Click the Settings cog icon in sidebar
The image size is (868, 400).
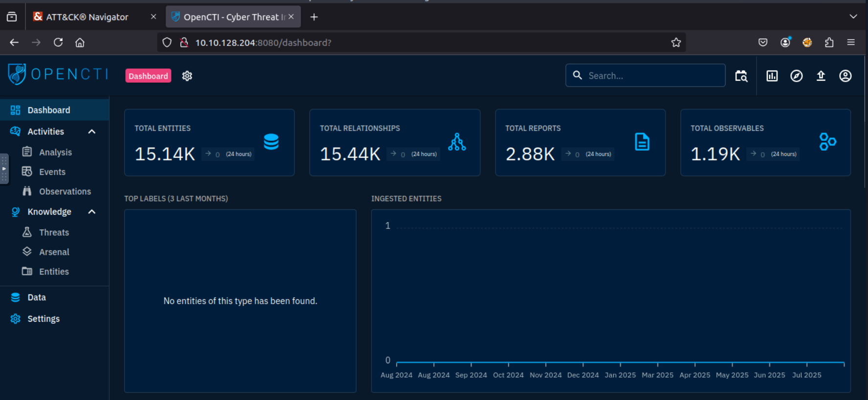16,319
